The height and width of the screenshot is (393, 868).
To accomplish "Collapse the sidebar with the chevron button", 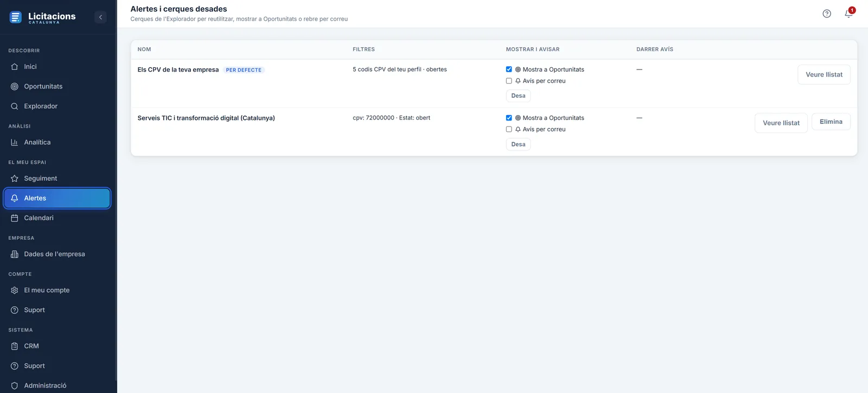I will pyautogui.click(x=100, y=17).
